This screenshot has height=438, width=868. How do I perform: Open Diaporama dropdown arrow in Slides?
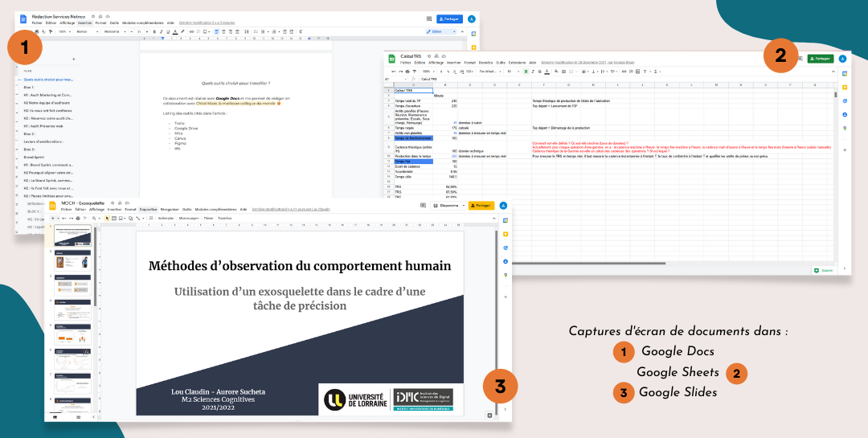tap(464, 206)
